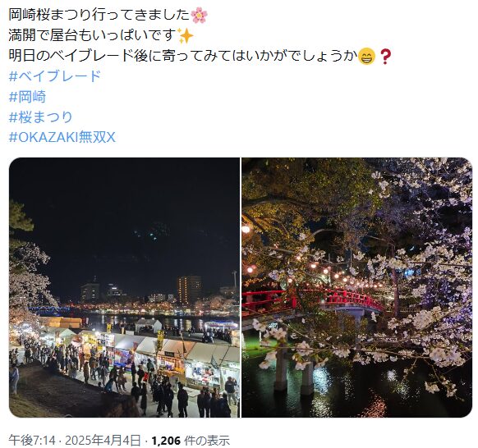Click the tall lit building in left photo
Image resolution: width=478 pixels, height=448 pixels.
point(189,290)
